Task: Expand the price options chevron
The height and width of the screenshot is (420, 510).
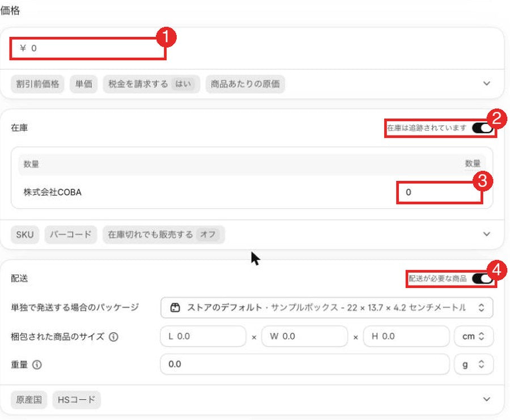Action: pyautogui.click(x=487, y=84)
